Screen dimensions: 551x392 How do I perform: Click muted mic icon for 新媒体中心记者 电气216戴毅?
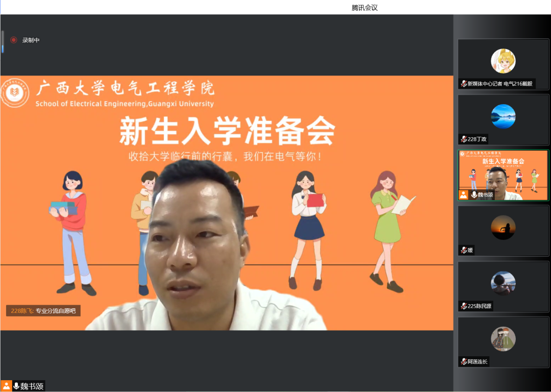[464, 84]
